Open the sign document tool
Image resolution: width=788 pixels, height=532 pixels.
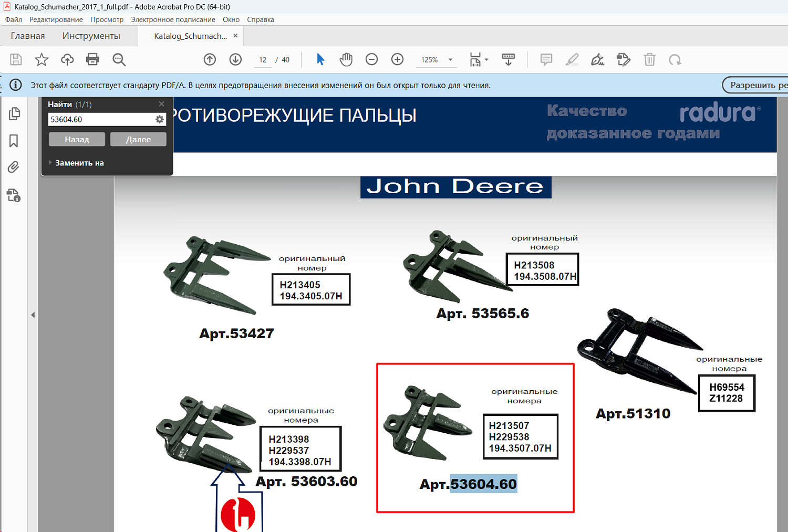click(x=598, y=59)
